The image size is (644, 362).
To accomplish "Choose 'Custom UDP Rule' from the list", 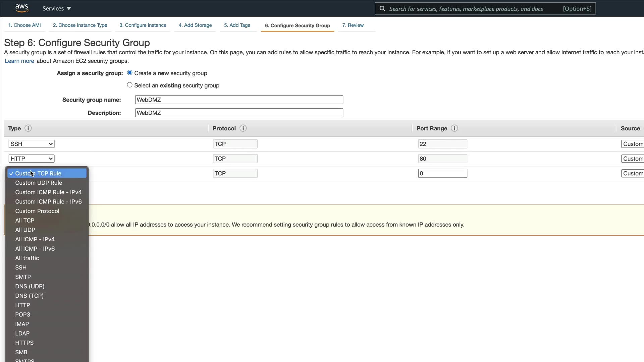I will 39,183.
